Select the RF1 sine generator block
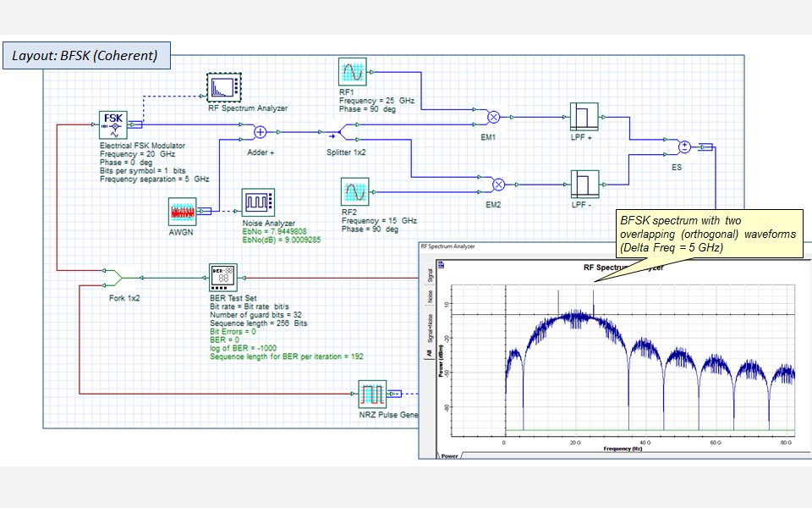 click(352, 71)
